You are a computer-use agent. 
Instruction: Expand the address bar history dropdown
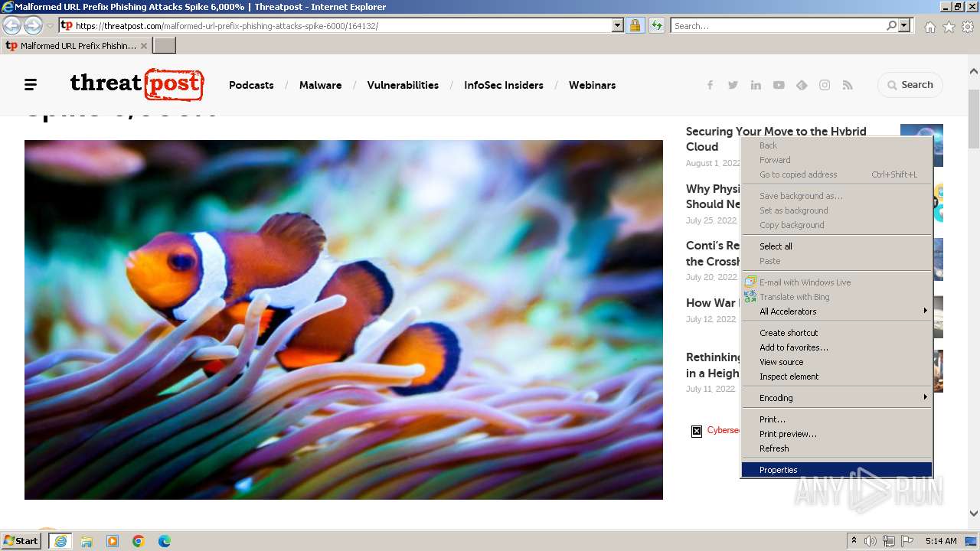[618, 25]
